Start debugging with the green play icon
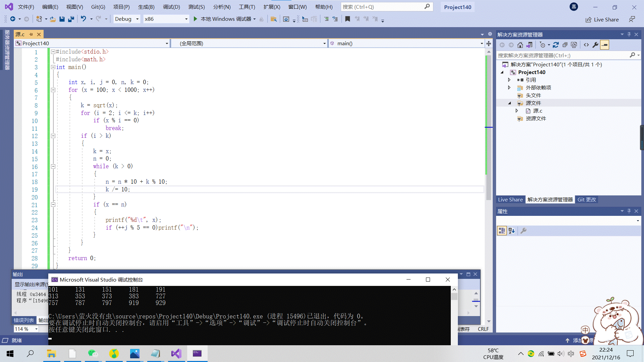This screenshot has height=362, width=644. [195, 19]
